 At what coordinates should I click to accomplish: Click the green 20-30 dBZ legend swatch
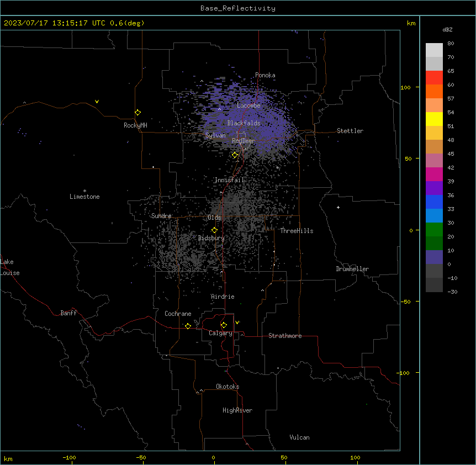pyautogui.click(x=434, y=230)
